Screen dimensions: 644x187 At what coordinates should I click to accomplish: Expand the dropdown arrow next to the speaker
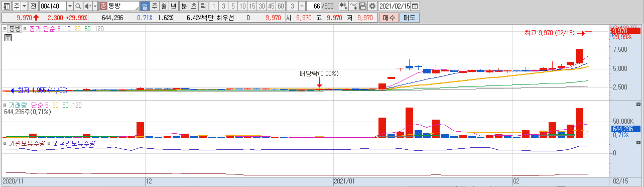[x=95, y=6]
